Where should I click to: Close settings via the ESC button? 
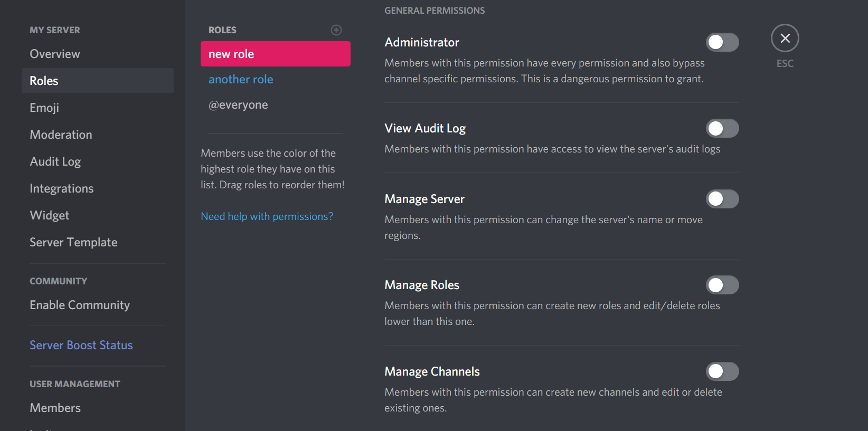pyautogui.click(x=785, y=38)
